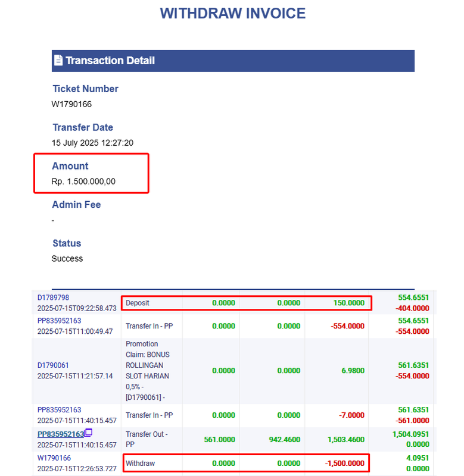Select the 6.9800 promotion value
This screenshot has height=476, width=464.
point(353,370)
